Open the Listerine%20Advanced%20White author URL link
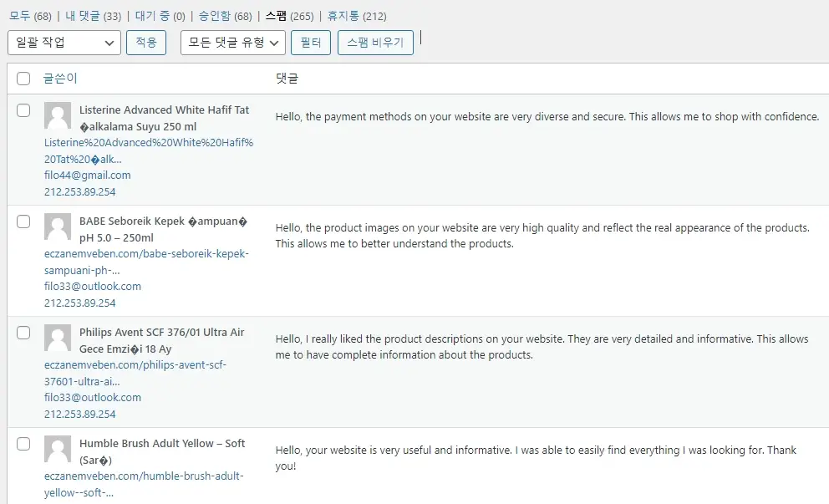The width and height of the screenshot is (829, 504). click(x=149, y=150)
